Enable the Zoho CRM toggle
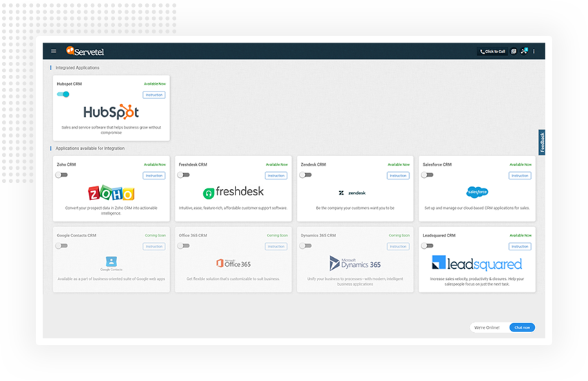The image size is (588, 381). (x=61, y=175)
